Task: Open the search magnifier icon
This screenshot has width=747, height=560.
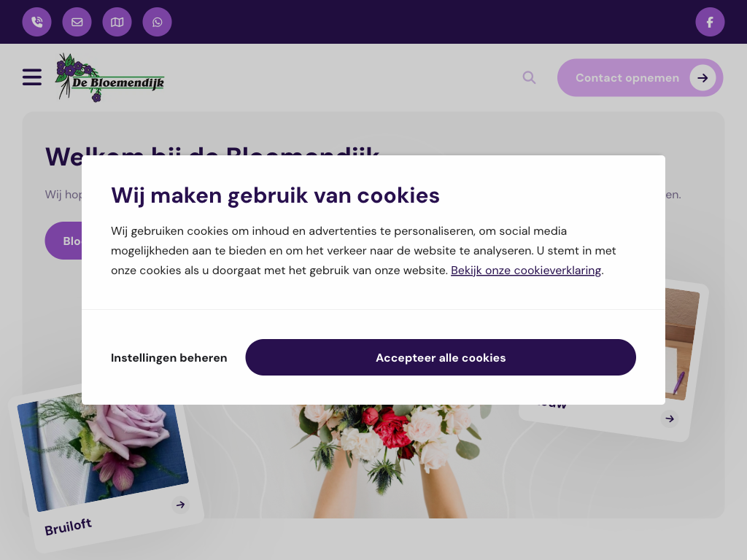Action: [x=529, y=77]
